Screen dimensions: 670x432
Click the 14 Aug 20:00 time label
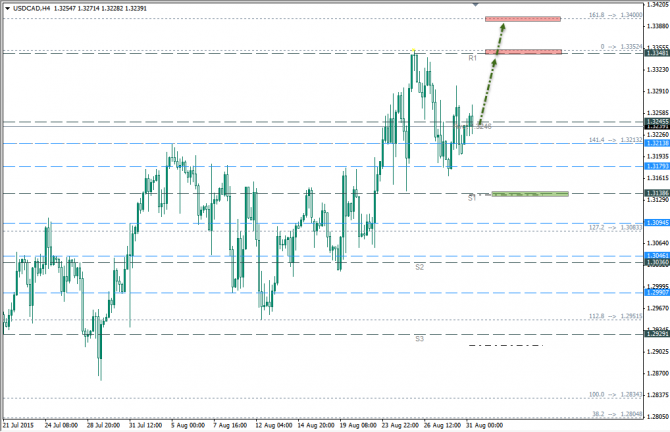tap(316, 425)
